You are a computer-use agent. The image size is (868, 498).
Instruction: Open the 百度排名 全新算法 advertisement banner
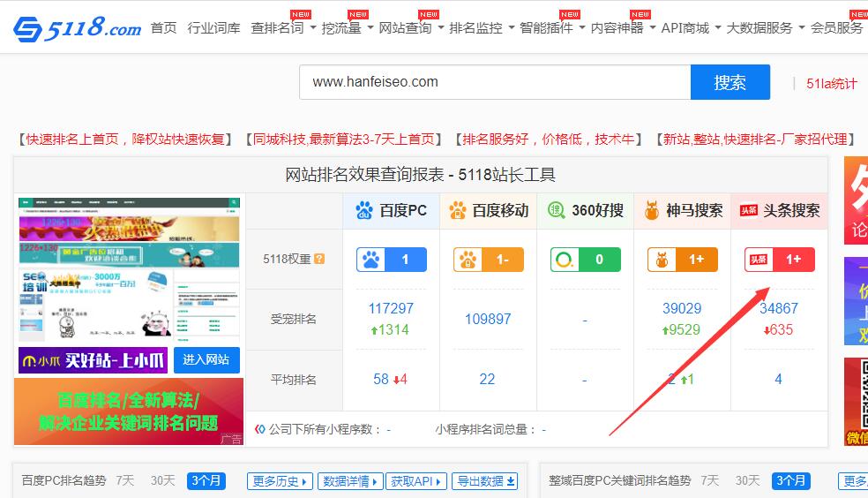129,411
